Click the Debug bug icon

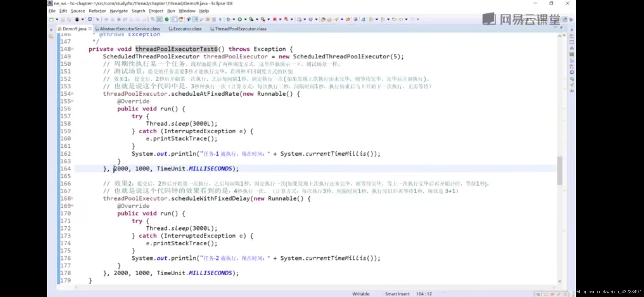[228, 19]
